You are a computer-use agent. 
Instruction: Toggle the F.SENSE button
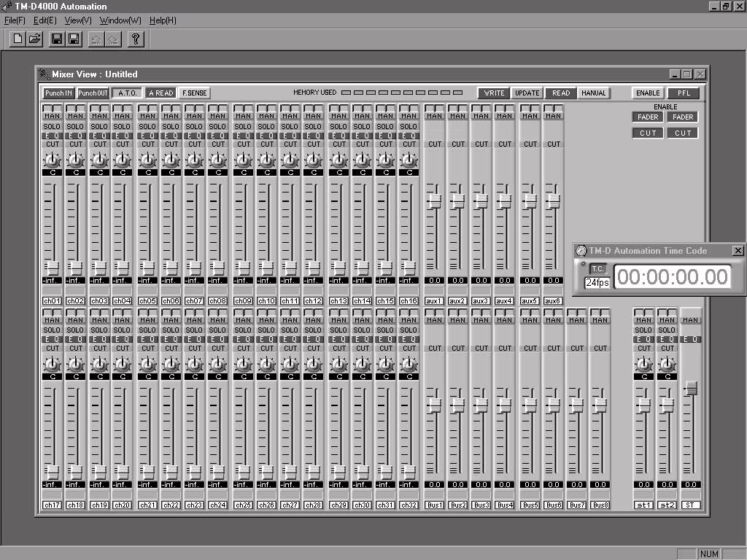tap(194, 93)
